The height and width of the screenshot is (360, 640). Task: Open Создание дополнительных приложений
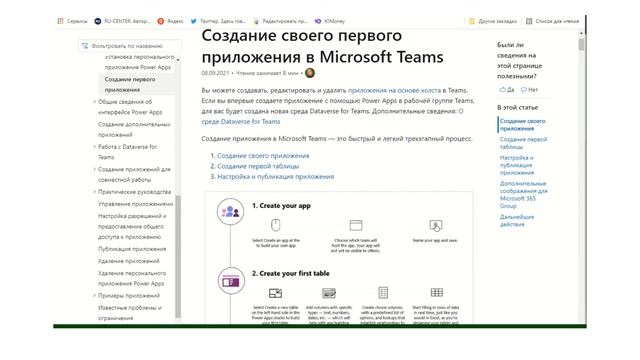(134, 129)
